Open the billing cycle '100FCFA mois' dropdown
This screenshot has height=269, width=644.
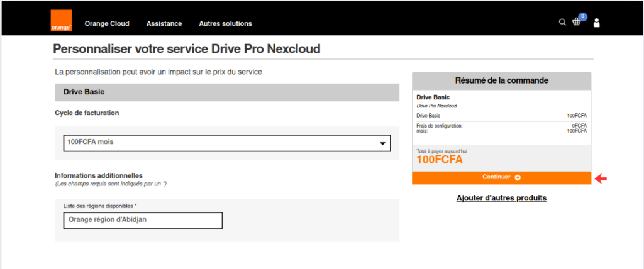227,143
